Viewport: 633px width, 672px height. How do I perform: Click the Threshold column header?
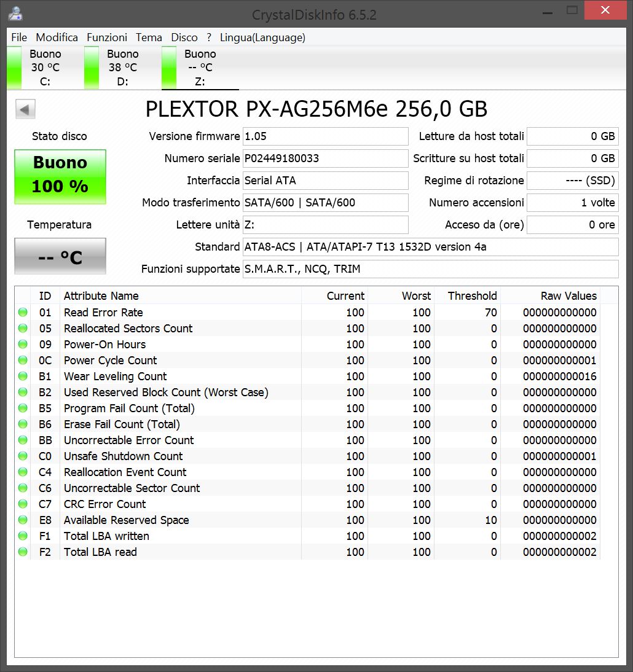click(x=468, y=296)
